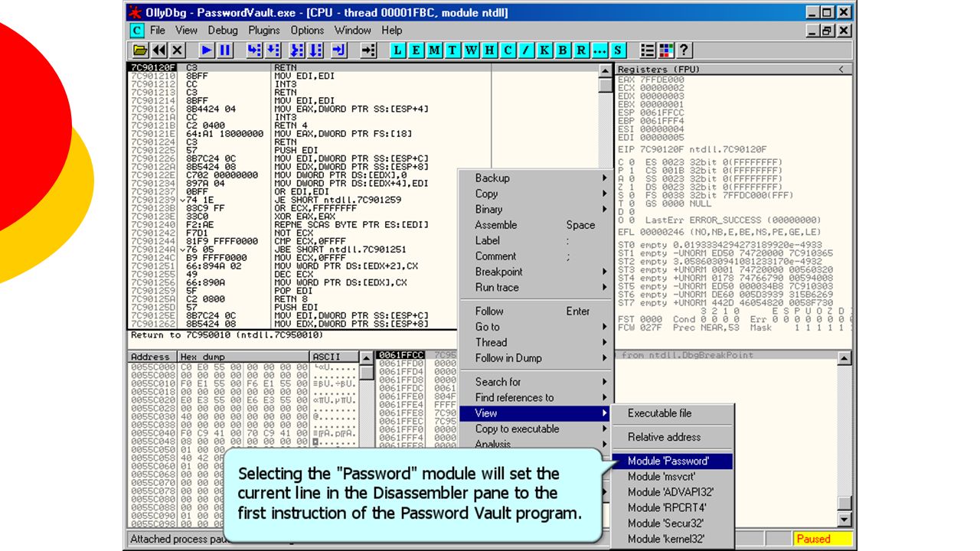The height and width of the screenshot is (551, 980).
Task: Choose Comment in the context menu
Action: (x=535, y=256)
